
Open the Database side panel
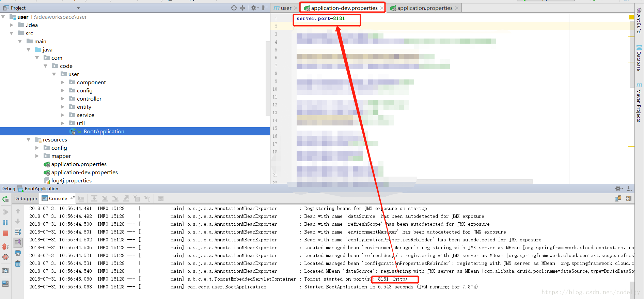639,58
